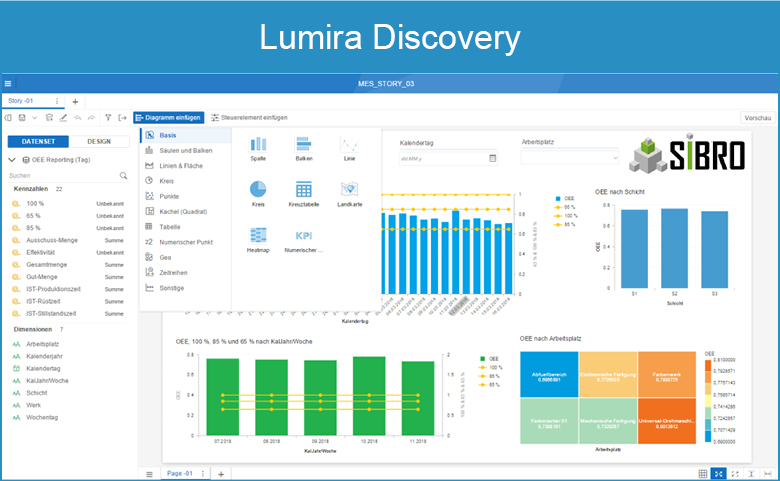This screenshot has height=481, width=780.
Task: Open the Arbeitsplatz dropdown
Action: [570, 158]
